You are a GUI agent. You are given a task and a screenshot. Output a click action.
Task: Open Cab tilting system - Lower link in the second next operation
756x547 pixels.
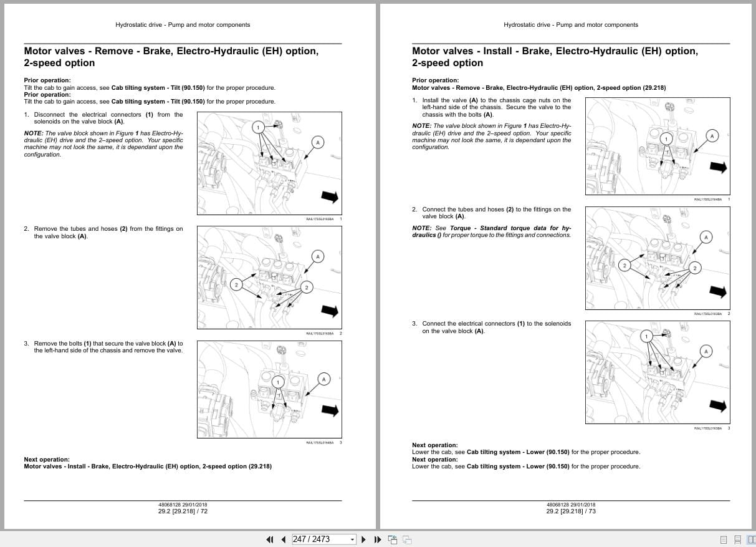point(518,466)
